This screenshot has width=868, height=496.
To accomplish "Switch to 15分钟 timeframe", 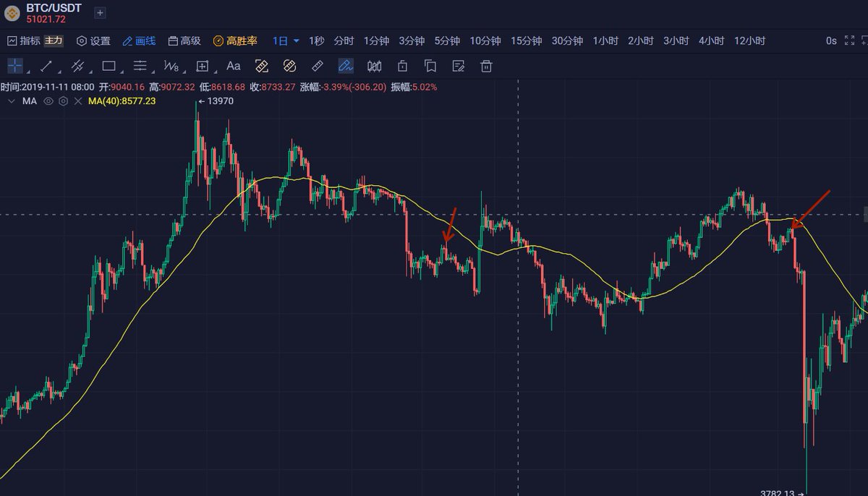I will (527, 41).
